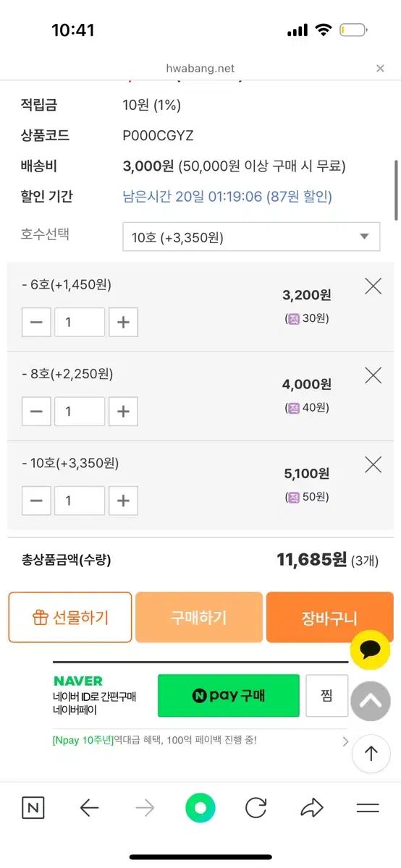Tap the green circle center button

pyautogui.click(x=200, y=808)
